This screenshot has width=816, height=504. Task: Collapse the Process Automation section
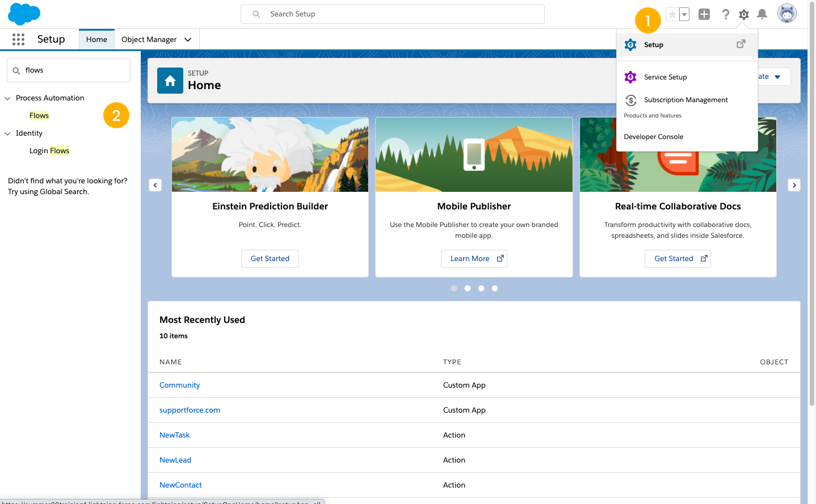tap(7, 98)
